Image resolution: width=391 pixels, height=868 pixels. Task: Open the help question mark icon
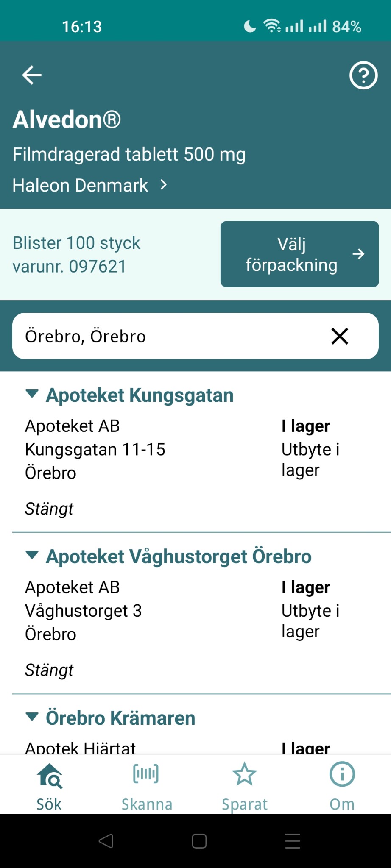(363, 75)
